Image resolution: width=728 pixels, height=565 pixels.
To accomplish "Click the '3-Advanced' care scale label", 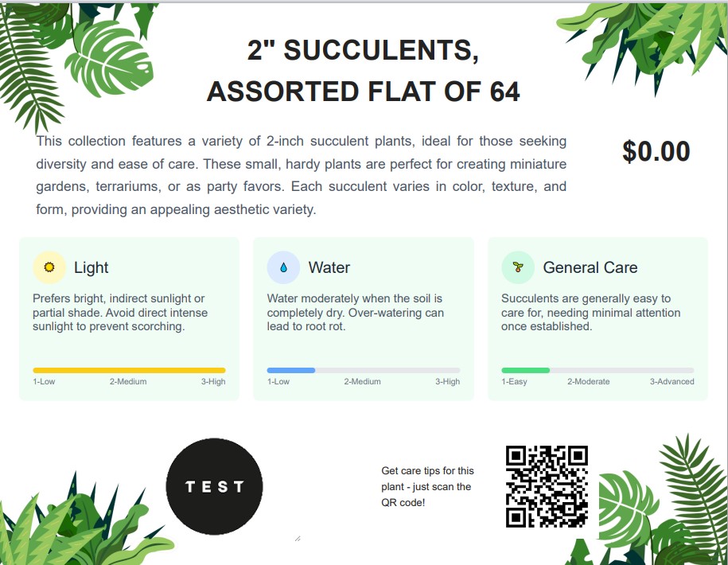I will 672,382.
